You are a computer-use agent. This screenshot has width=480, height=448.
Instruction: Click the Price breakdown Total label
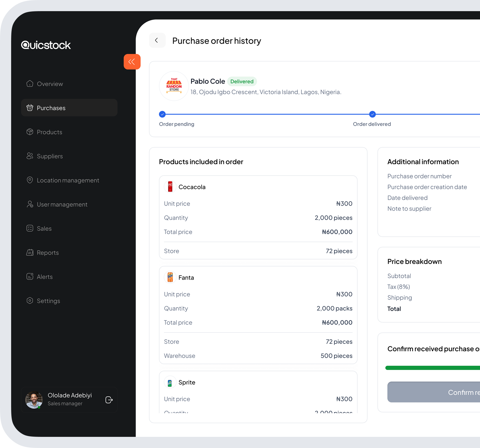pos(394,309)
